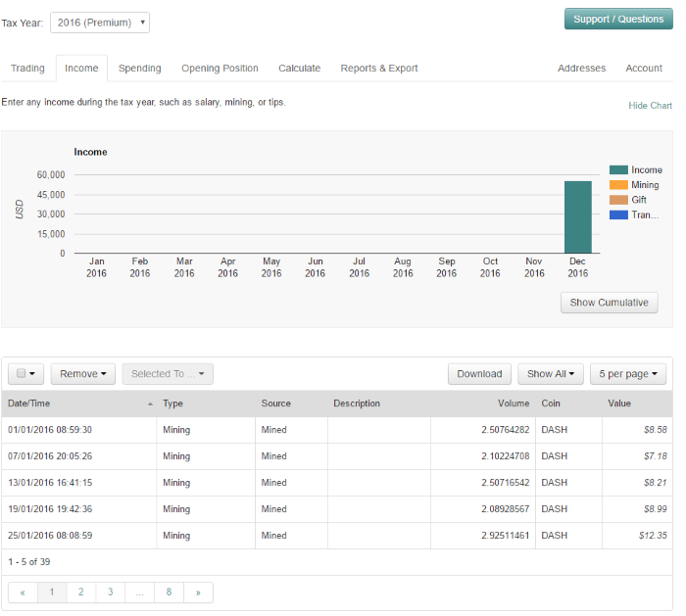Select row dated 01/01/2016 08:59:30
This screenshot has width=686, height=616.
[337, 430]
